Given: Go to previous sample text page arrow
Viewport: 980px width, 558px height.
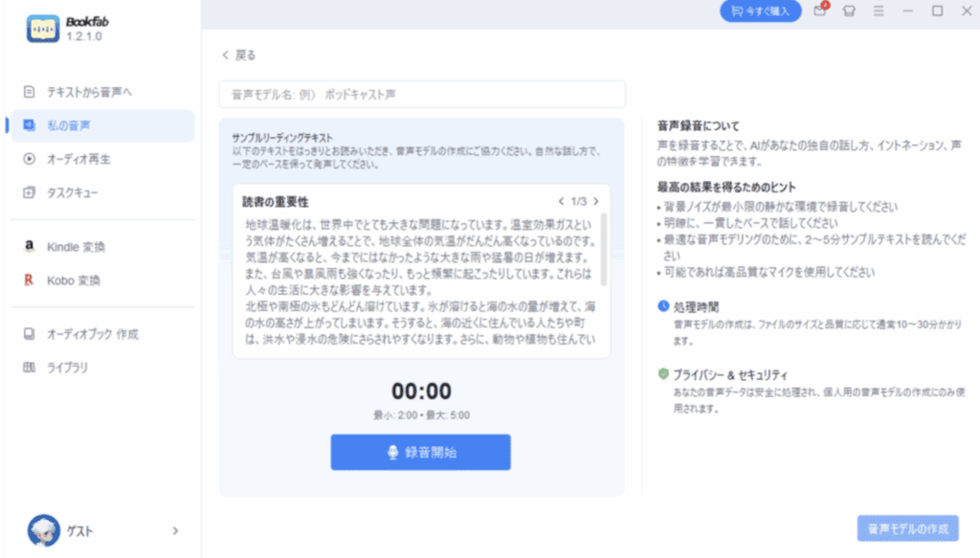Looking at the screenshot, I should tap(562, 202).
